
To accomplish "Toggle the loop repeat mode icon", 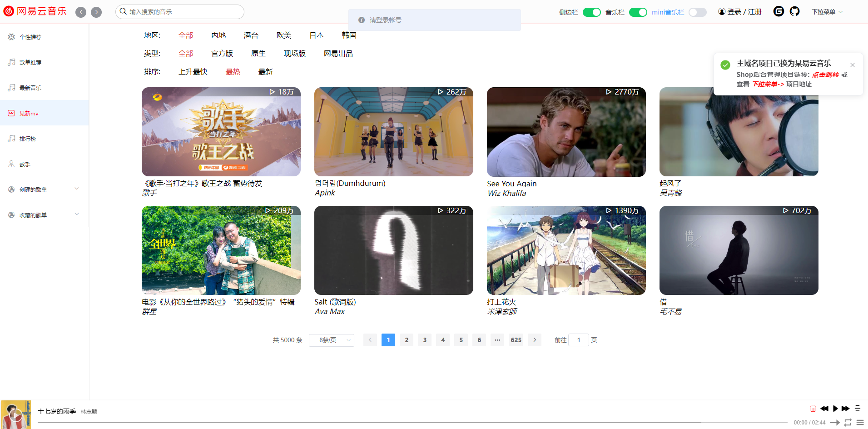I will click(848, 423).
